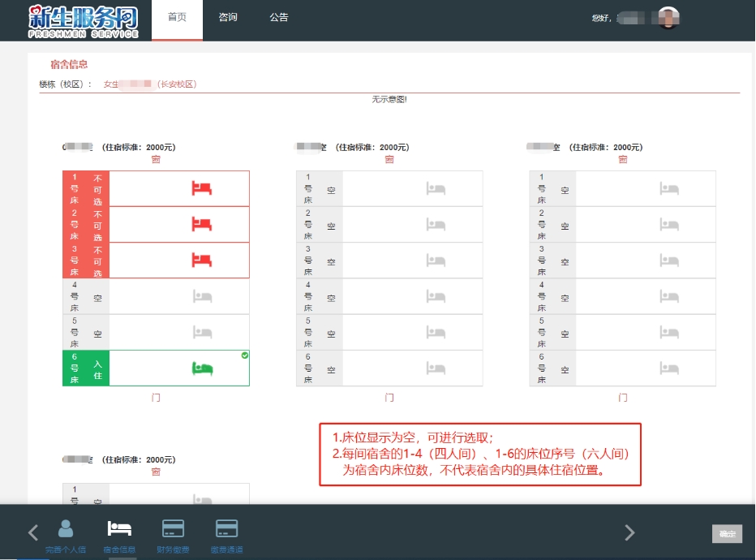Select empty 6号床 row in the middle room
The image size is (756, 560).
(x=389, y=368)
